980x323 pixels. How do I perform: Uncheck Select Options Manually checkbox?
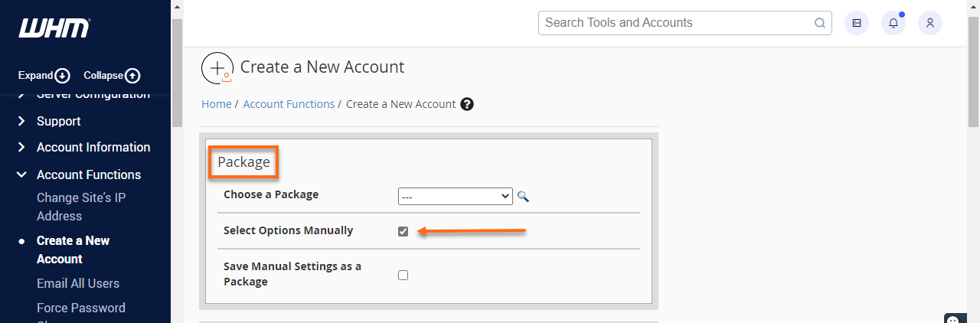403,231
